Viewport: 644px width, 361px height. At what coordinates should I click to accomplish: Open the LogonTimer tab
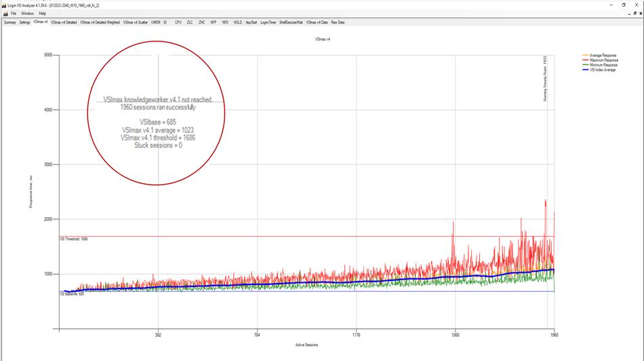click(x=268, y=22)
